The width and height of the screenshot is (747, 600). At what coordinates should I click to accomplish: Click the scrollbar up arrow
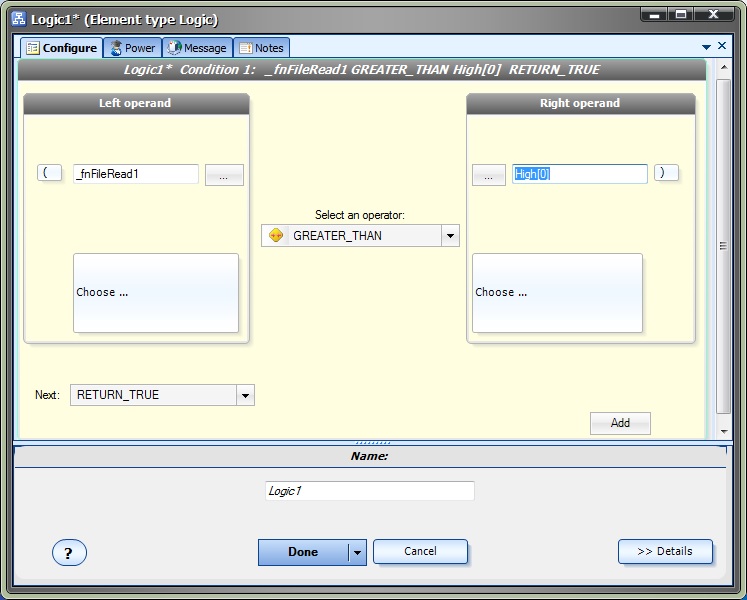(724, 67)
